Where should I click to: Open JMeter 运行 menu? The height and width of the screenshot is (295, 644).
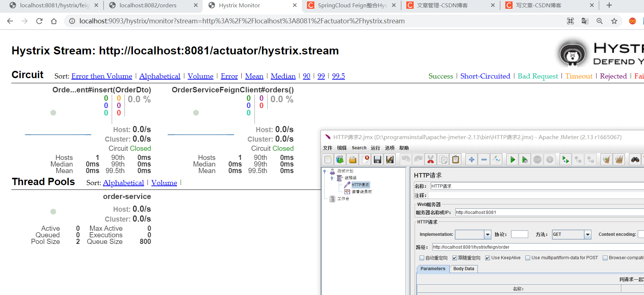click(375, 148)
